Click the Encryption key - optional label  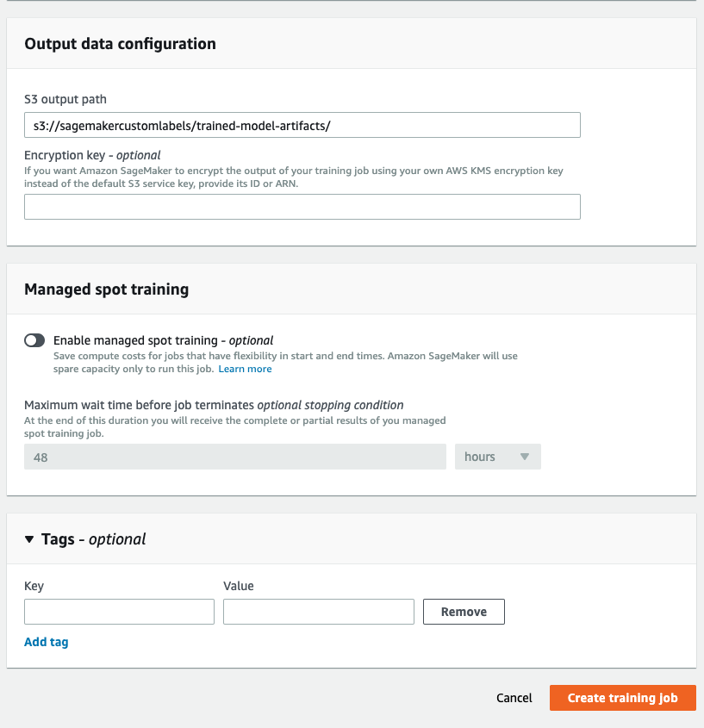click(92, 155)
